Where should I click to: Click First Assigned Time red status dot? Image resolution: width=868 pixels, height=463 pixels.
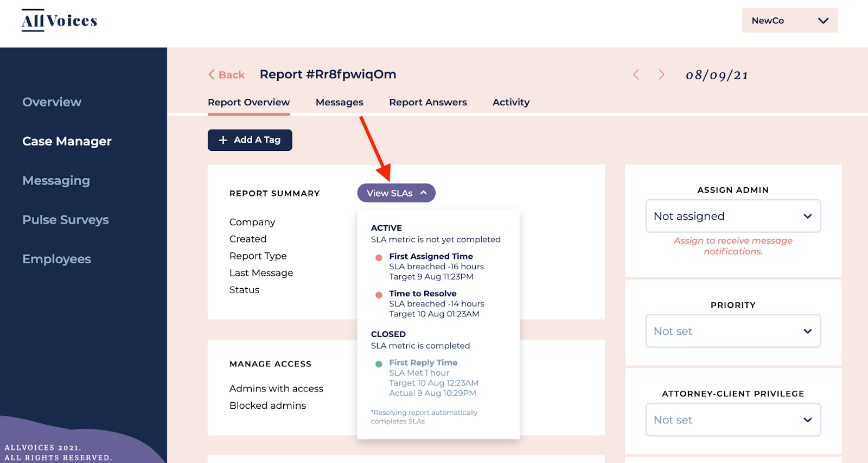pos(379,257)
